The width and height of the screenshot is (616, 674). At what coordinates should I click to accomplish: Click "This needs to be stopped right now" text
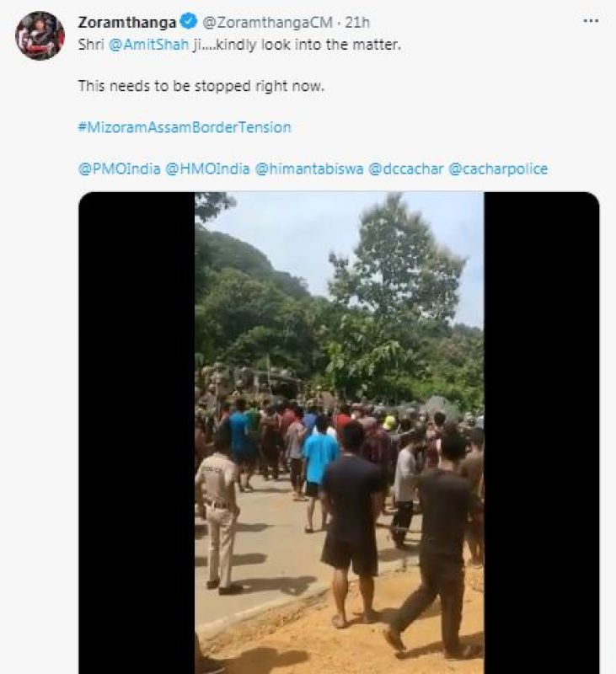pyautogui.click(x=201, y=86)
